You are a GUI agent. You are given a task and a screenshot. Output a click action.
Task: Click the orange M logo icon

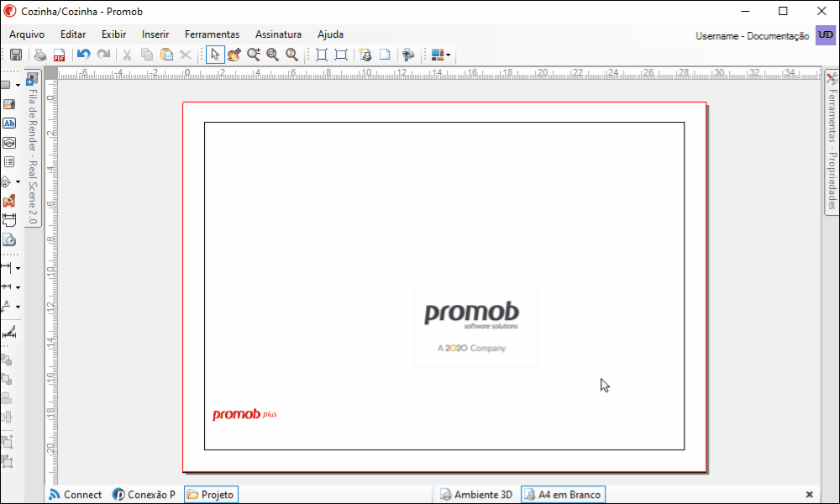[x=9, y=202]
